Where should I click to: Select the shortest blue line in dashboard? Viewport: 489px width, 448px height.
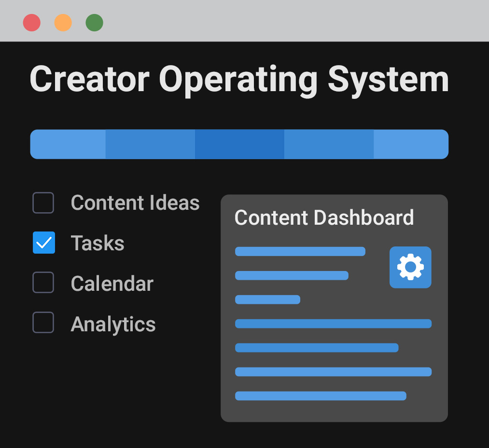click(267, 299)
